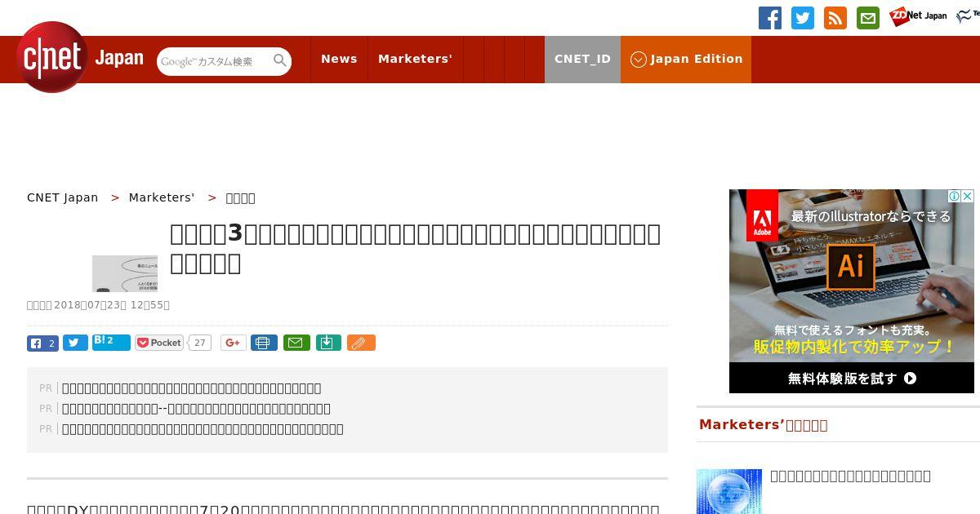Click the Marketers' breadcrumb link
980x514 pixels.
pyautogui.click(x=161, y=197)
